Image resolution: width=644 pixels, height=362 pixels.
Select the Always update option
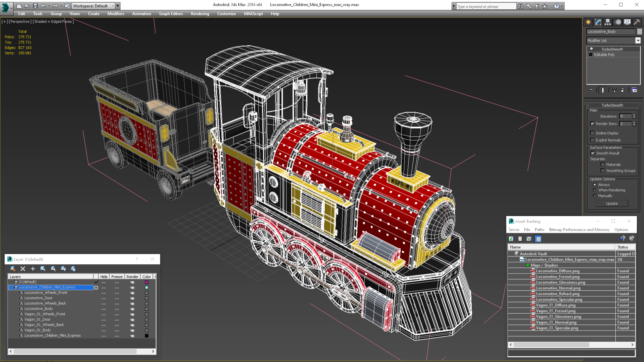point(595,185)
